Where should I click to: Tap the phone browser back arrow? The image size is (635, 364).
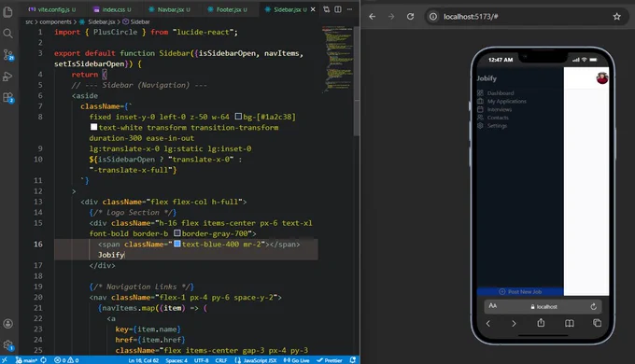[488, 324]
